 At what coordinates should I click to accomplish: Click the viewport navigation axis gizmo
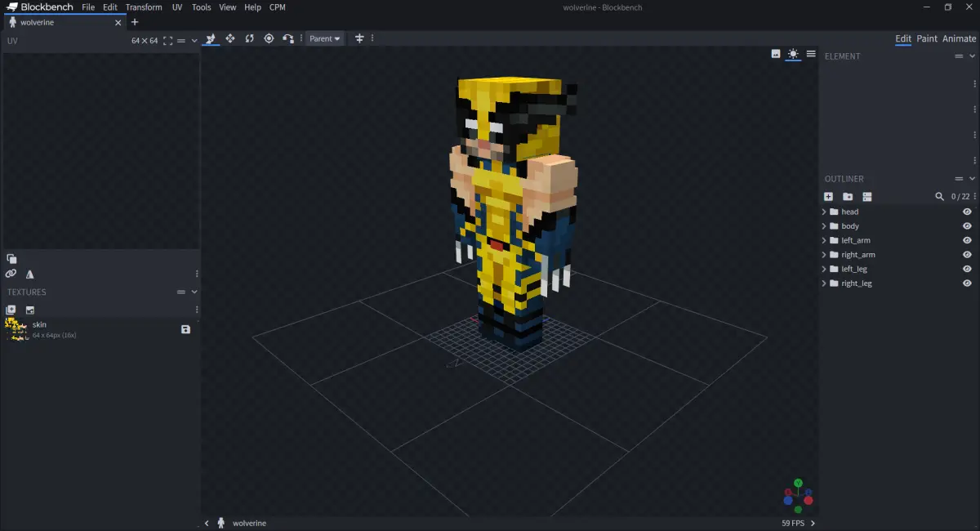tap(798, 494)
